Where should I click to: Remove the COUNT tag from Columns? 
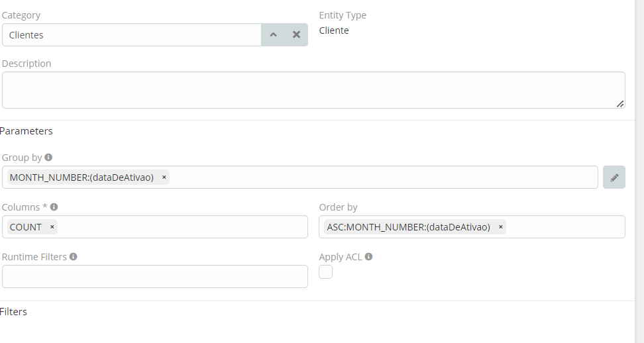coord(52,227)
